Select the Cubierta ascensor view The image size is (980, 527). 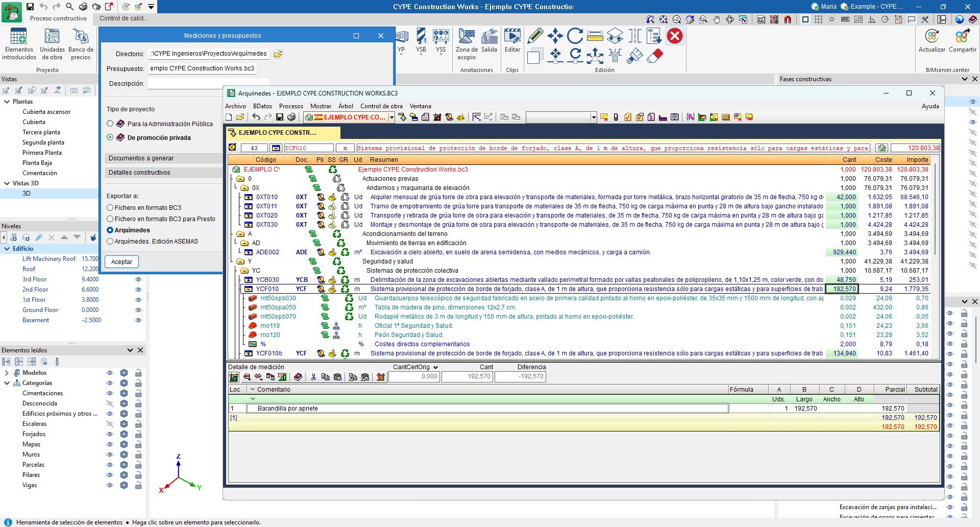pyautogui.click(x=46, y=112)
